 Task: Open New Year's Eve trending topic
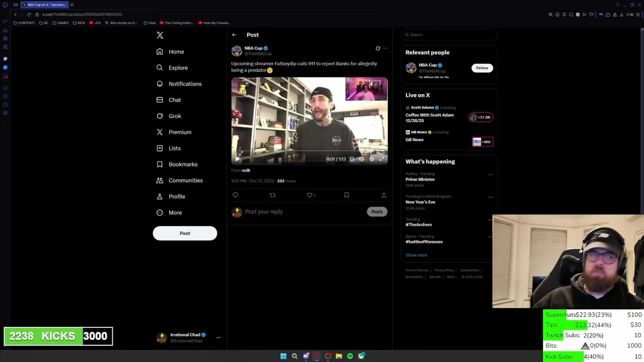coord(420,202)
